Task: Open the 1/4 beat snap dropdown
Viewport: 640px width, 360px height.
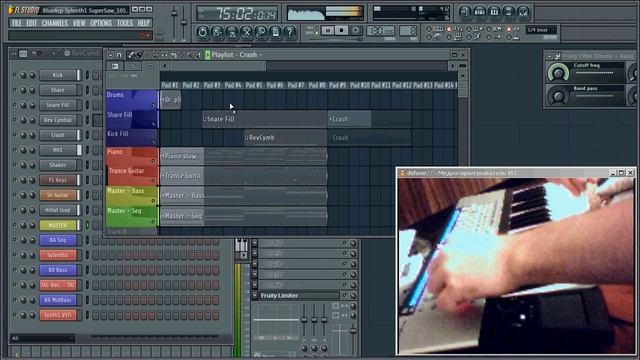Action: [541, 30]
